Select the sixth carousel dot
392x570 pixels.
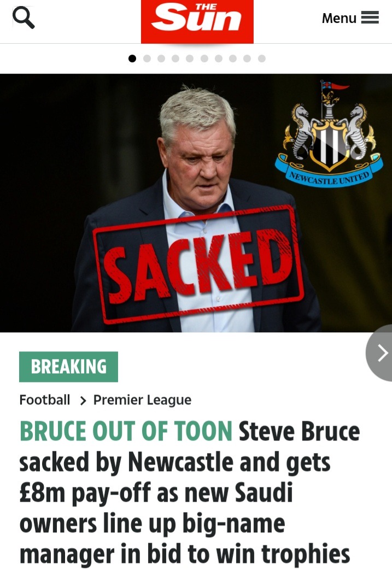pyautogui.click(x=204, y=58)
